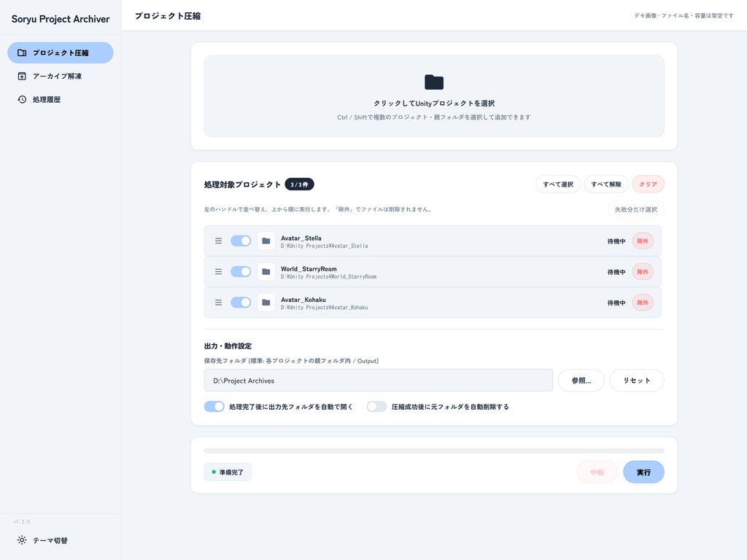Screen dimensions: 747x560
Task: Enable 圧縮成功後に元フォルダを自動削除する switch
Action: 376,407
